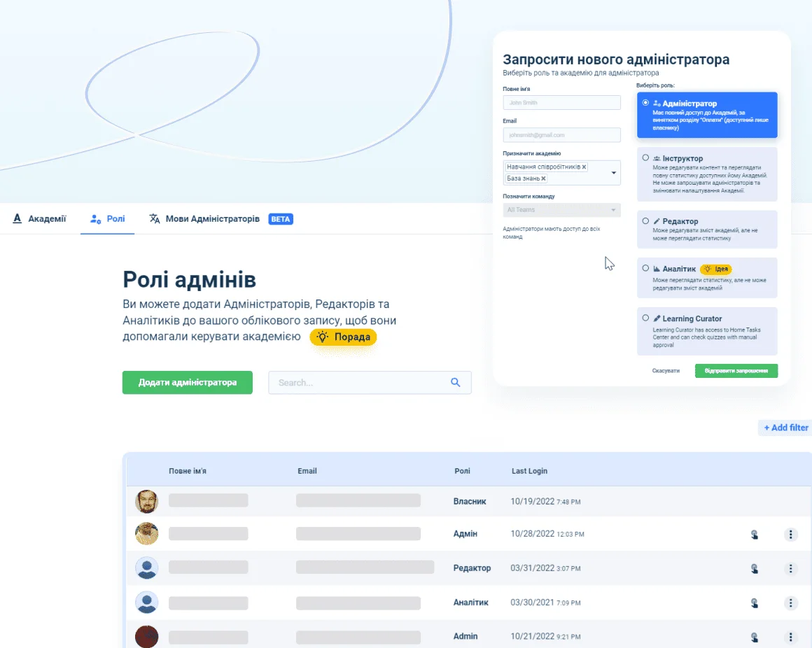Open the three-dot menu for the Редактор row

click(x=790, y=568)
